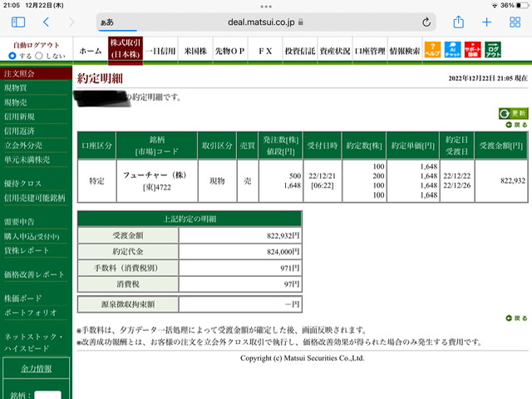Open 株価ボード sidebar link
532x399 pixels.
[22, 298]
